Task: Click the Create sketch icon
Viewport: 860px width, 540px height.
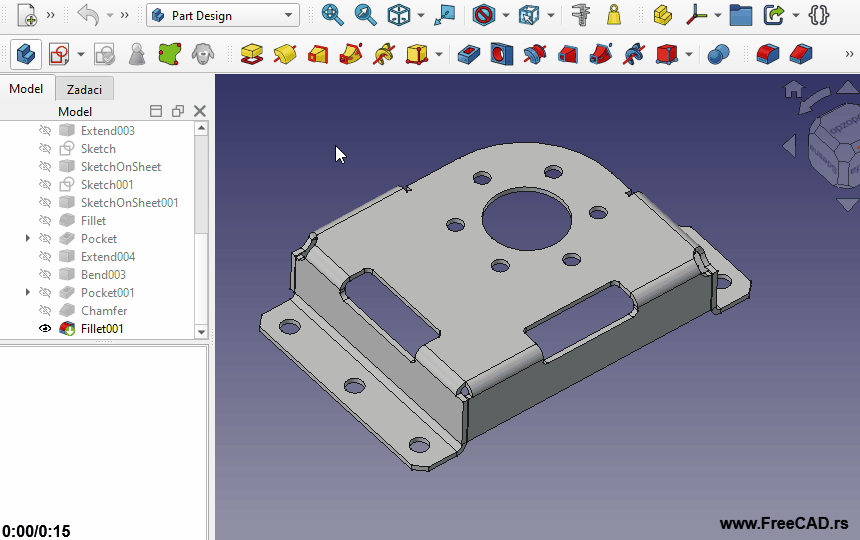Action: (x=59, y=54)
